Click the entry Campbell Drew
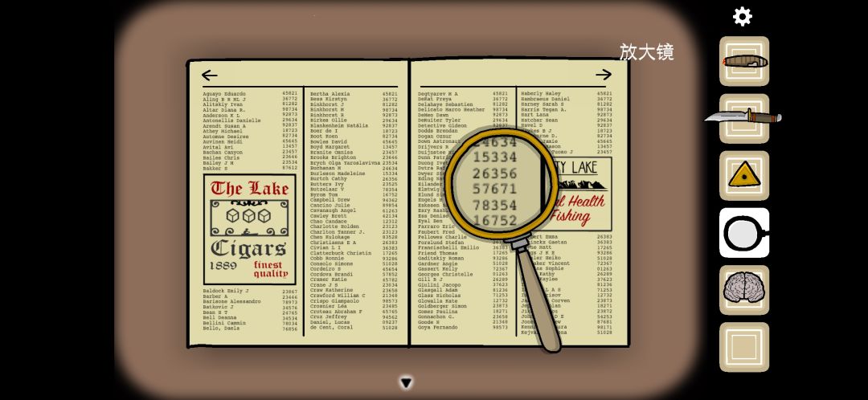868x400 pixels. (x=330, y=200)
